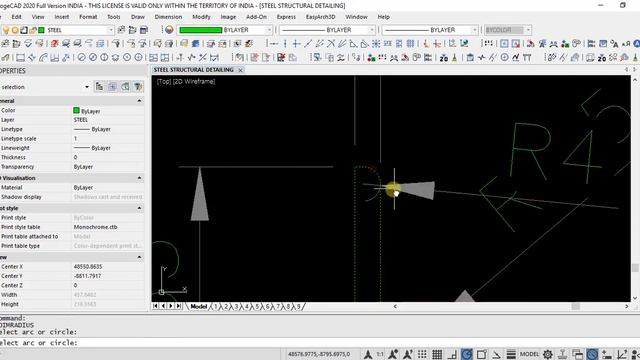
Task: Click horizontal scrollbar right arrow below drawing
Action: (627, 306)
